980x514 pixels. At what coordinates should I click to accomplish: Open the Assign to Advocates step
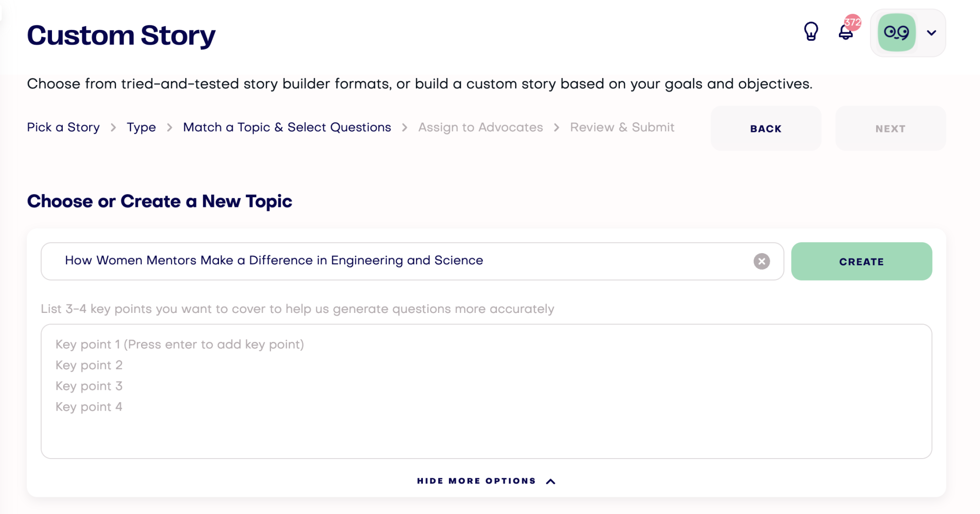[x=481, y=128]
